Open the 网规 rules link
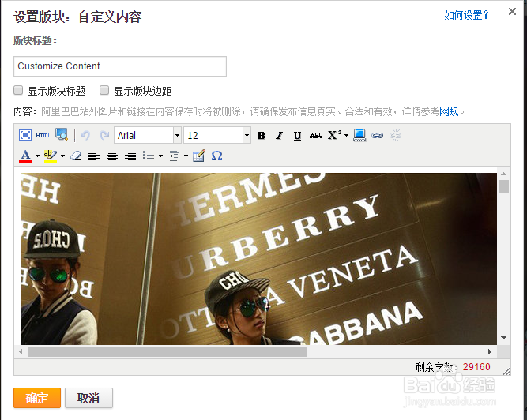 [449, 111]
